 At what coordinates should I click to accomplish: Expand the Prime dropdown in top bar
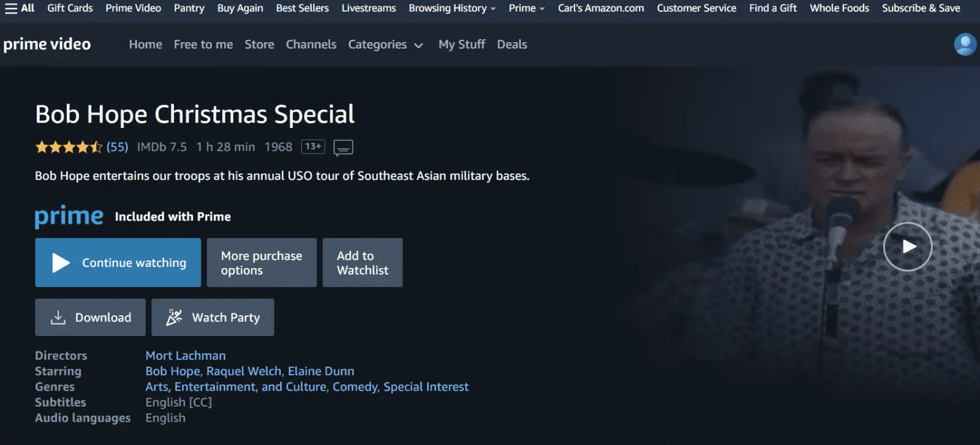tap(526, 8)
